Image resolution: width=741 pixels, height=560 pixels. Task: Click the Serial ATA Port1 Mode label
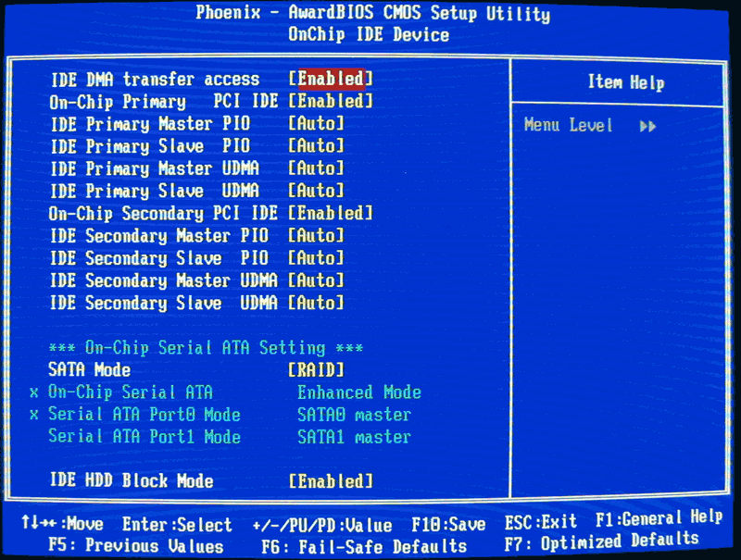144,436
